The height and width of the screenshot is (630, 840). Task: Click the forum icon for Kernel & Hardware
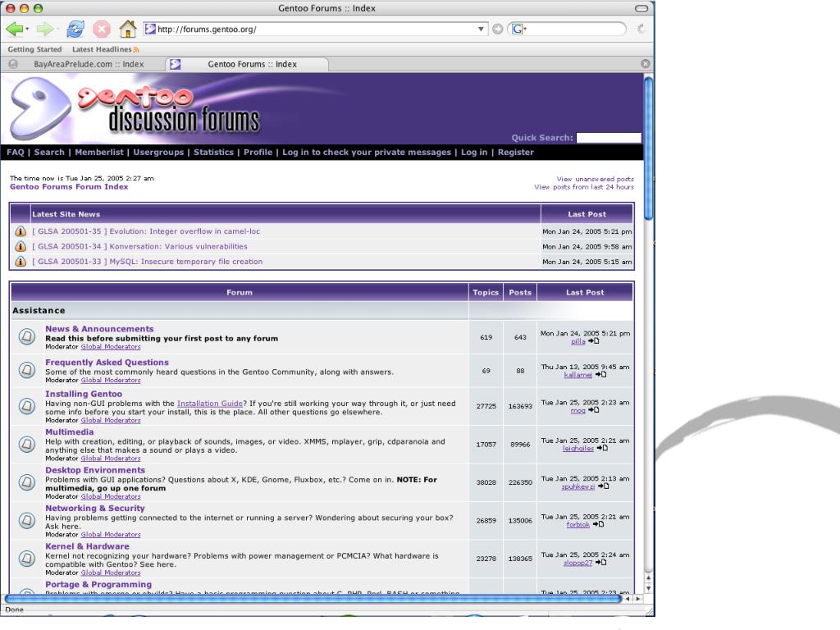click(x=27, y=558)
